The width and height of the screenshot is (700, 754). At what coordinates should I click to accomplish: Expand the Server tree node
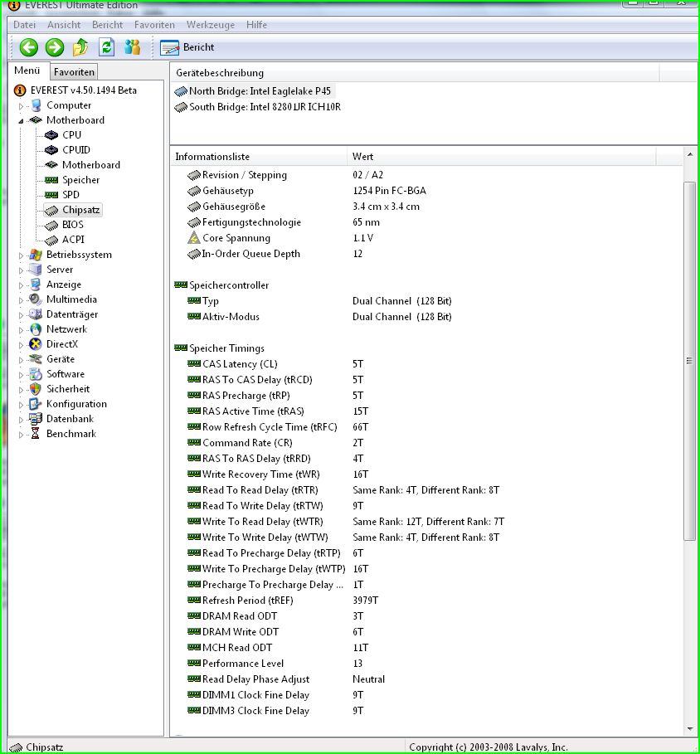(21, 270)
